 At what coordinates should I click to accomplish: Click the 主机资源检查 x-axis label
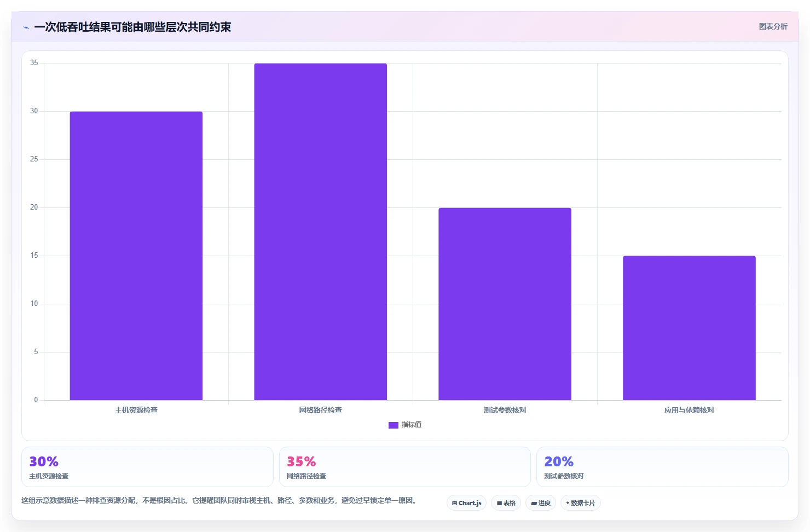coord(136,410)
